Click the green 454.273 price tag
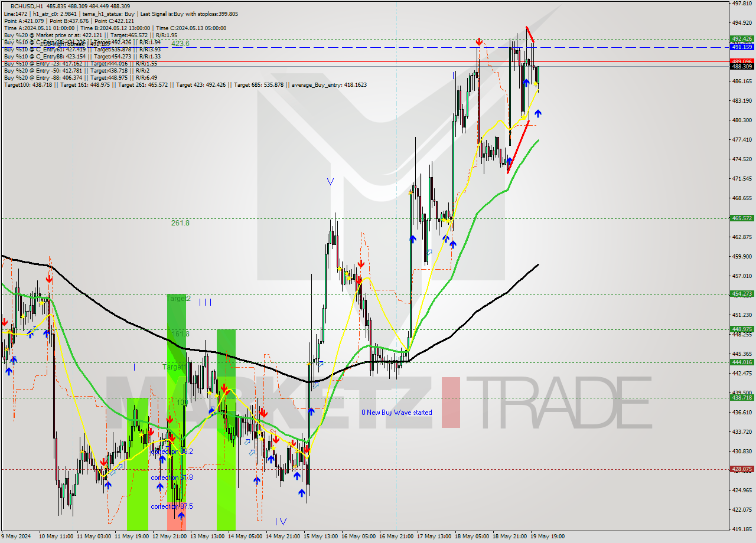756x543 pixels. point(741,293)
